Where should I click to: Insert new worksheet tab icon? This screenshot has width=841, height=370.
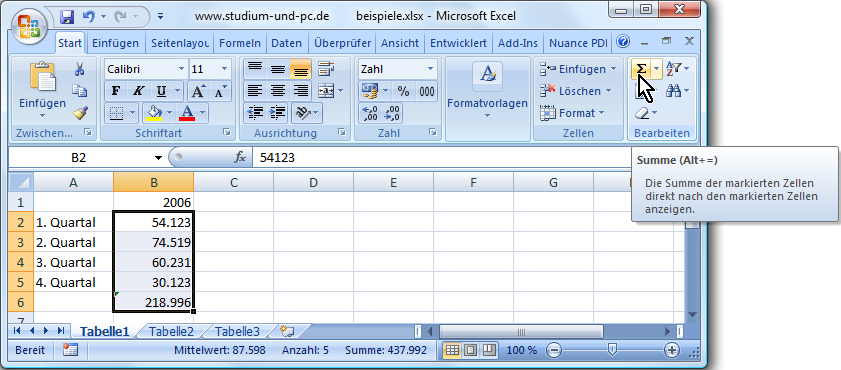coord(287,331)
